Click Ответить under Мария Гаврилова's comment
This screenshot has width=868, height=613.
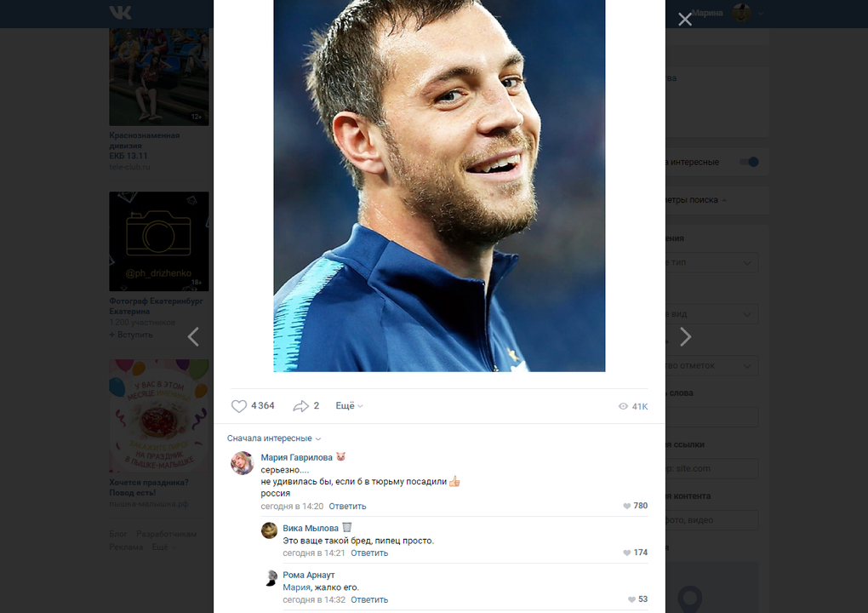tap(347, 506)
